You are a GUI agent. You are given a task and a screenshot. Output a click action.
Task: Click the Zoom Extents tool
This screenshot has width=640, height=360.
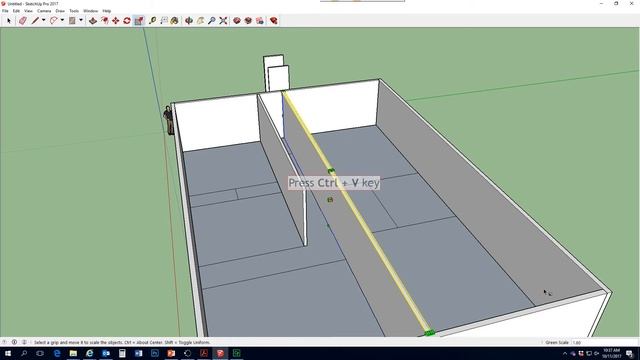coord(223,20)
